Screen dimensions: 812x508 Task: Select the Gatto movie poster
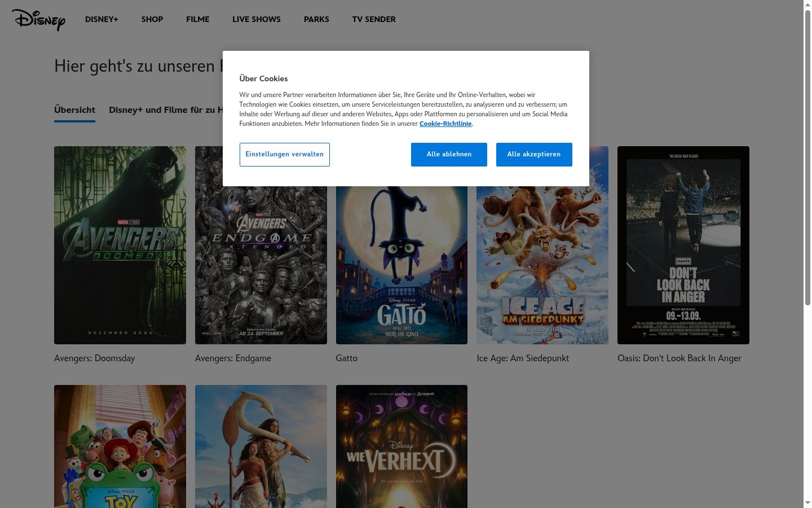coord(401,265)
